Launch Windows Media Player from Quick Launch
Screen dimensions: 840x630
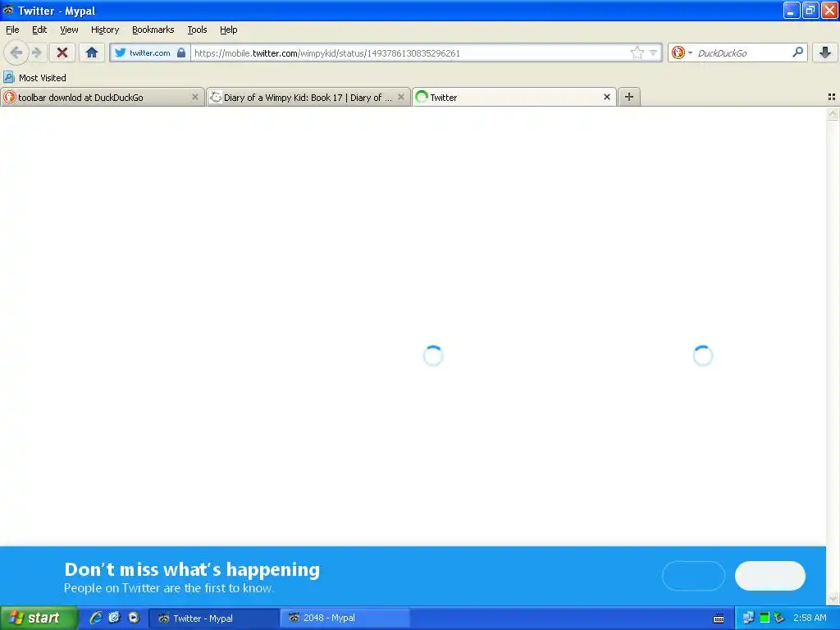click(x=134, y=618)
